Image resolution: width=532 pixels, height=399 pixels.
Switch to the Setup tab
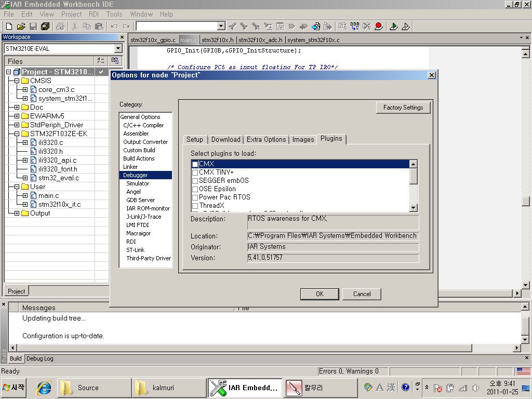coord(195,139)
